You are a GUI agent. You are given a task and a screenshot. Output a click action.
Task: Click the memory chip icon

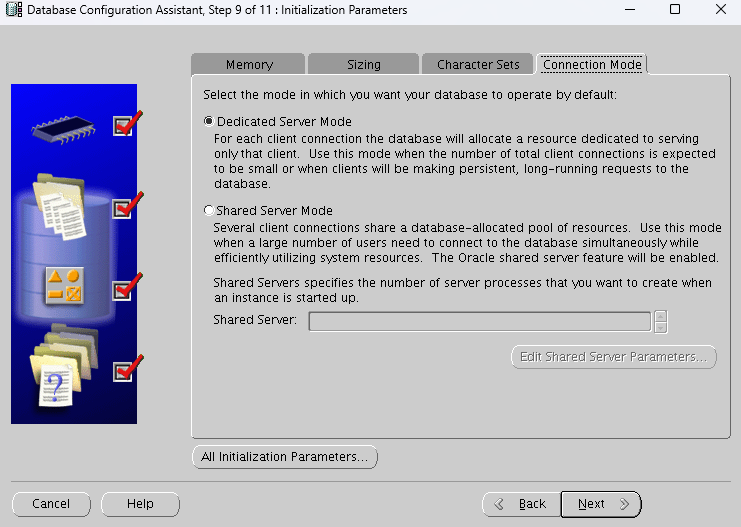[63, 128]
